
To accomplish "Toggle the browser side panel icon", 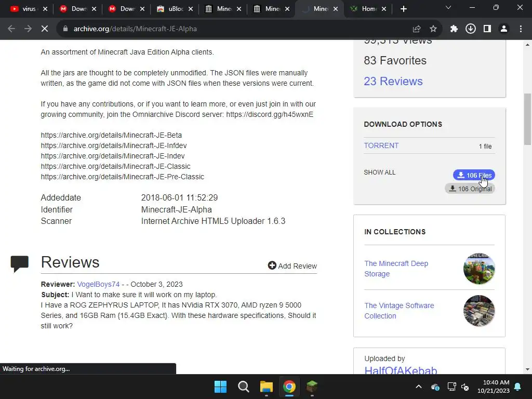I will tap(487, 29).
